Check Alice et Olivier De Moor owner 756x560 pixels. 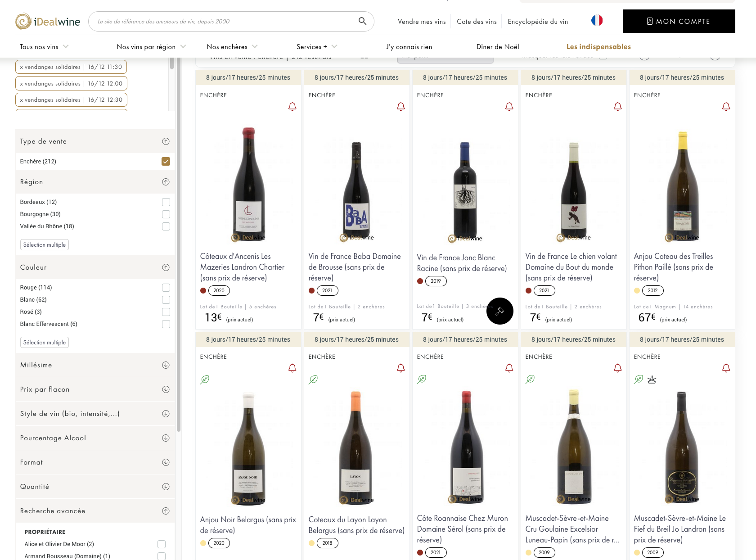coord(162,544)
